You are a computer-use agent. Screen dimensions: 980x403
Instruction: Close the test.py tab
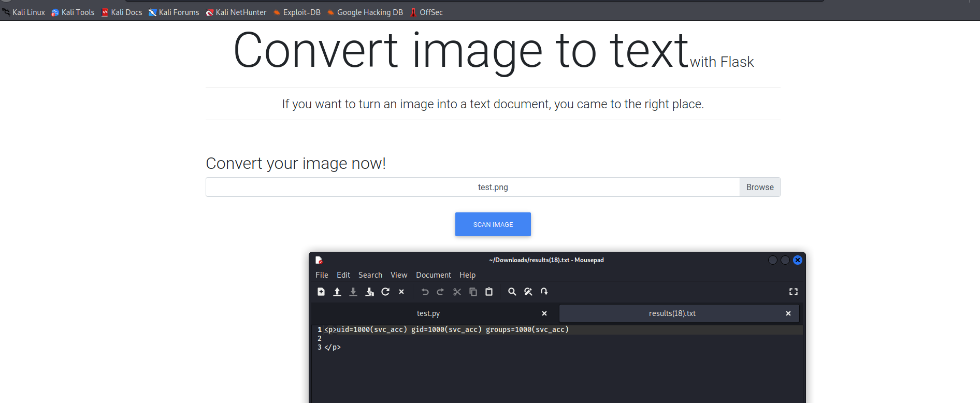pyautogui.click(x=544, y=313)
